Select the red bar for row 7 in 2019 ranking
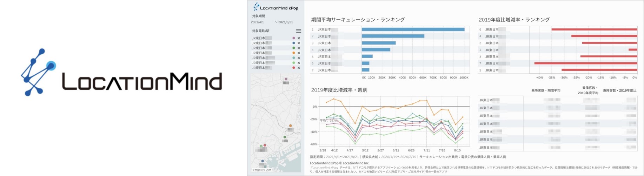Viewport: 644px width, 176px height. click(586, 63)
